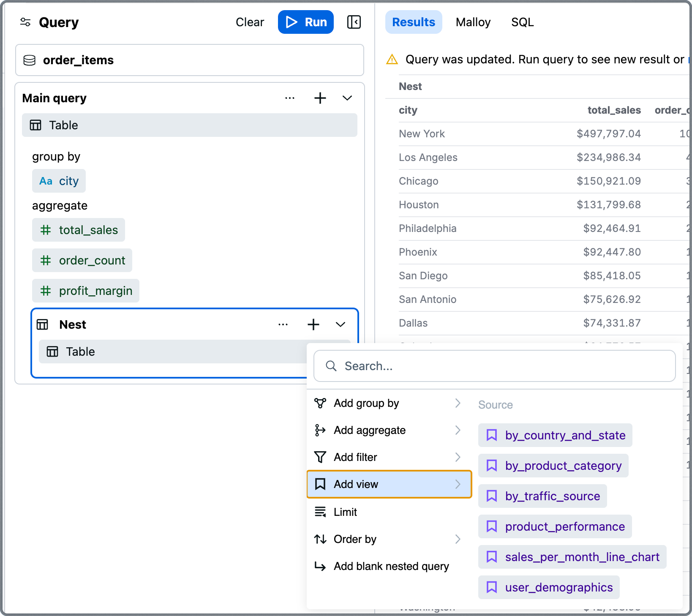Collapse the Nest section chevron

click(341, 324)
